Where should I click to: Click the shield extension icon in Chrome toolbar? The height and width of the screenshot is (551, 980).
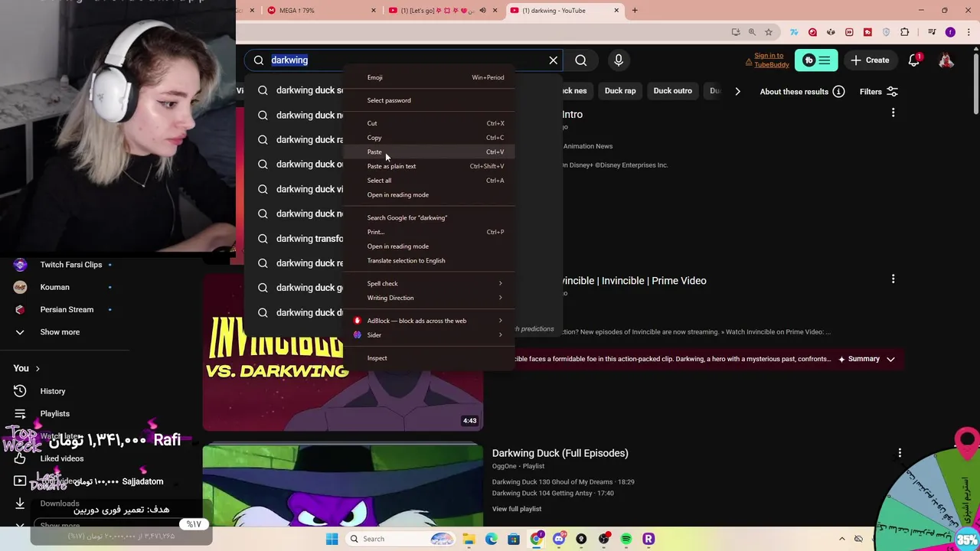click(x=886, y=32)
